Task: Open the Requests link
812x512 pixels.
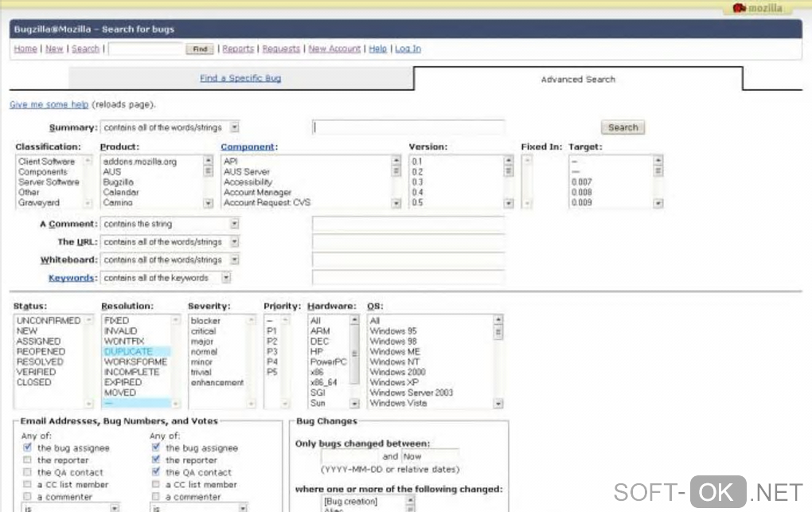Action: (281, 49)
